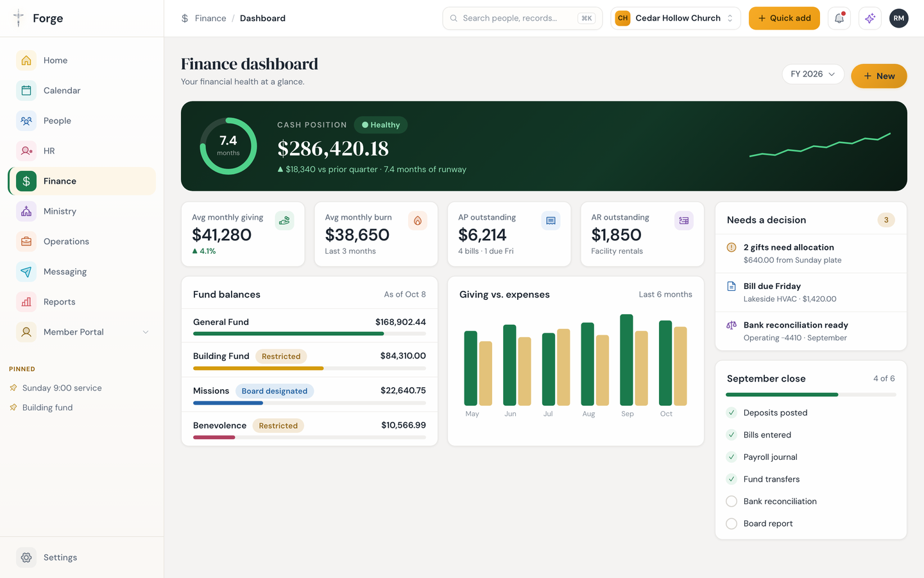Open the notifications bell
This screenshot has height=578, width=924.
pyautogui.click(x=839, y=19)
